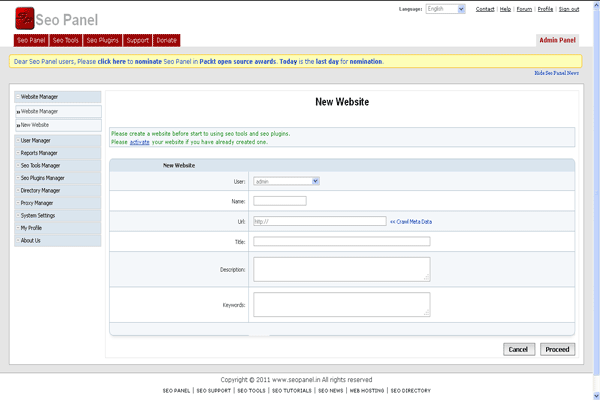Screen dimensions: 600x400
Task: Open the Seo Tools tab
Action: pos(66,41)
